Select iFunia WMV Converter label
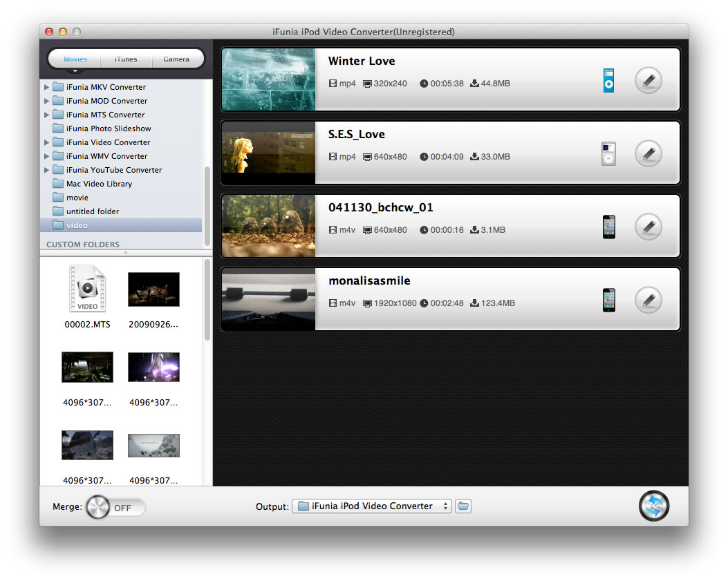The width and height of the screenshot is (728, 581). (106, 156)
